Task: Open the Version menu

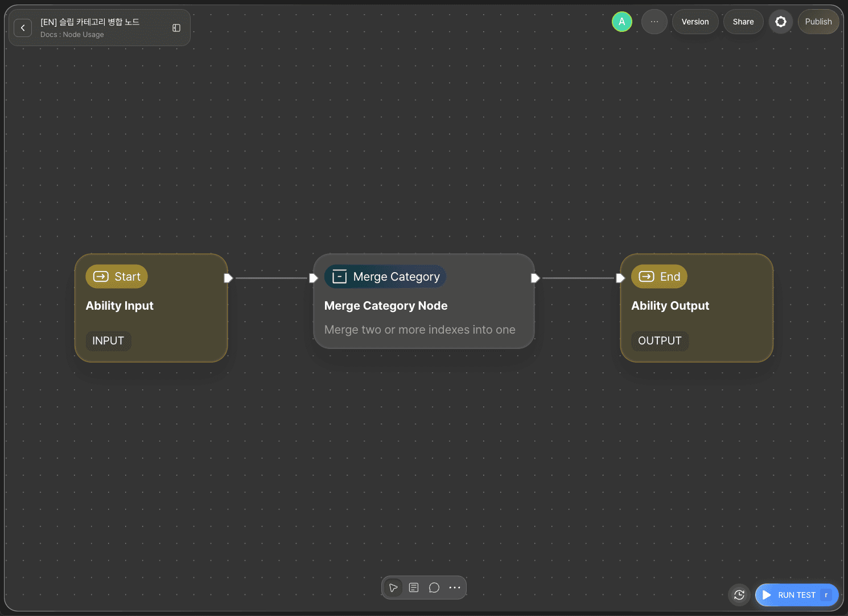Action: [695, 22]
